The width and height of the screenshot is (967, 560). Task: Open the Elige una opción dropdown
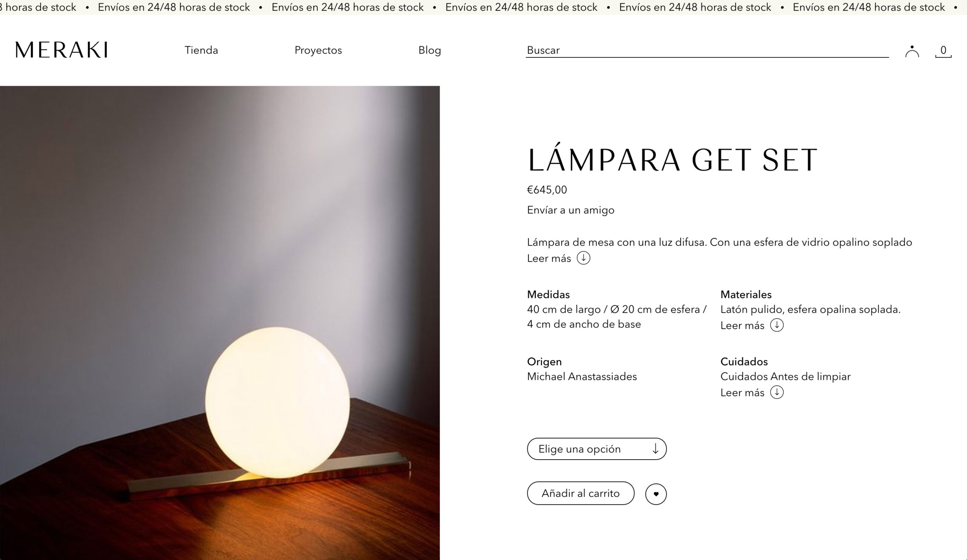[596, 449]
